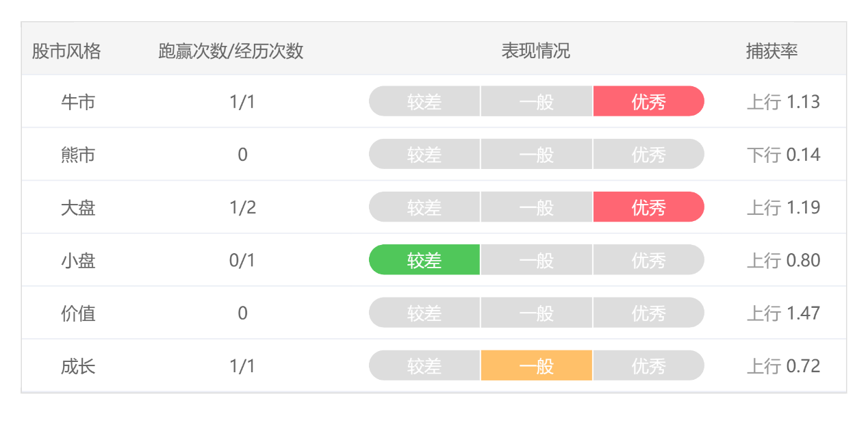868x440 pixels.
Task: Click the 大盘 style label
Action: click(78, 207)
